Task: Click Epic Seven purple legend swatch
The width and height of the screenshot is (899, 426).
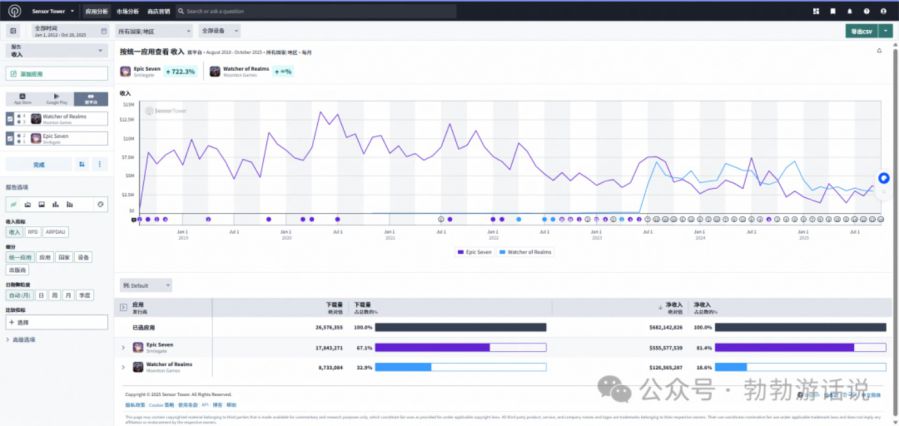Action: click(461, 252)
